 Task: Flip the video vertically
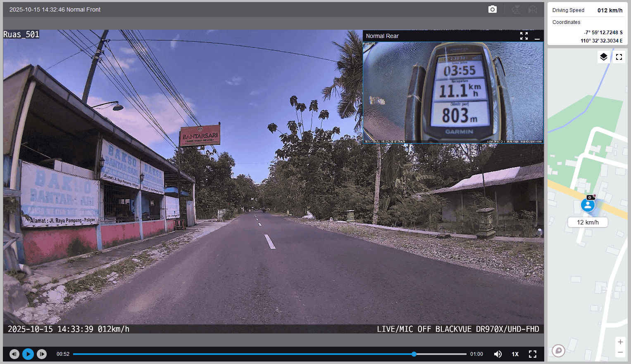[x=516, y=9]
